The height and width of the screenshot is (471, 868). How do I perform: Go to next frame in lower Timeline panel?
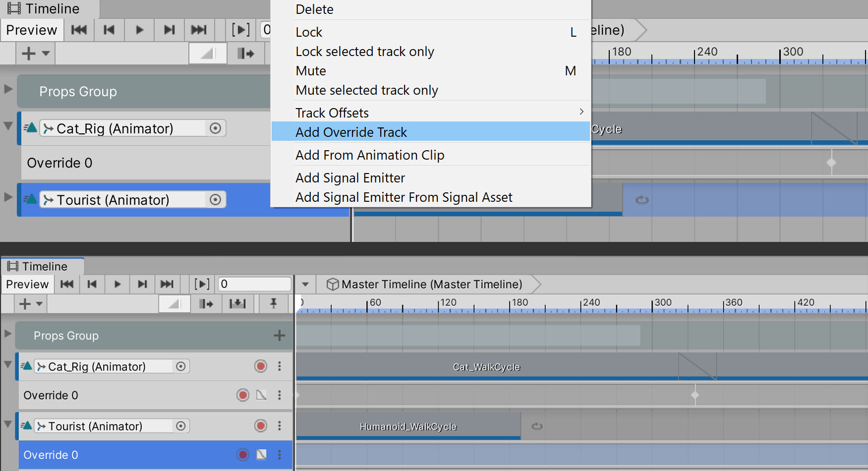142,284
